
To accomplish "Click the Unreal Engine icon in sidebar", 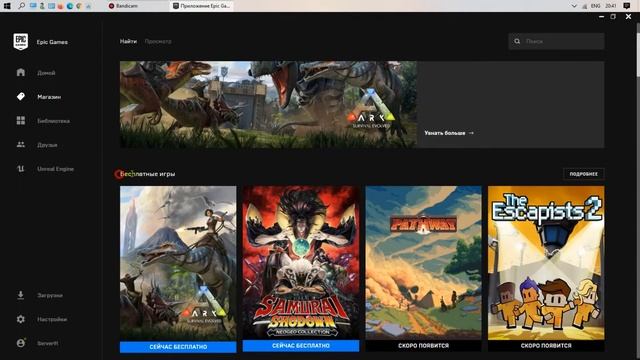I will pyautogui.click(x=21, y=169).
